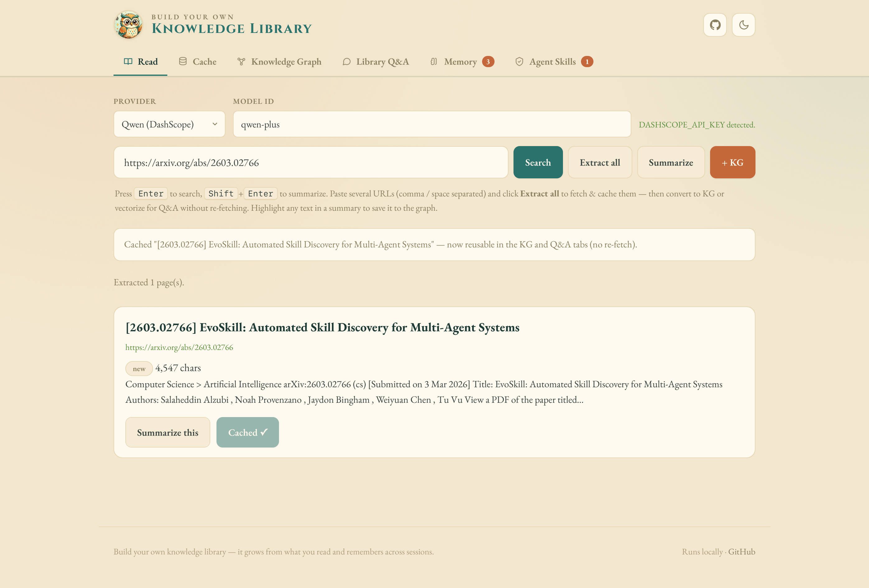Focus the Model ID field qwen-plus
Screen dimensions: 869x588
tap(432, 124)
